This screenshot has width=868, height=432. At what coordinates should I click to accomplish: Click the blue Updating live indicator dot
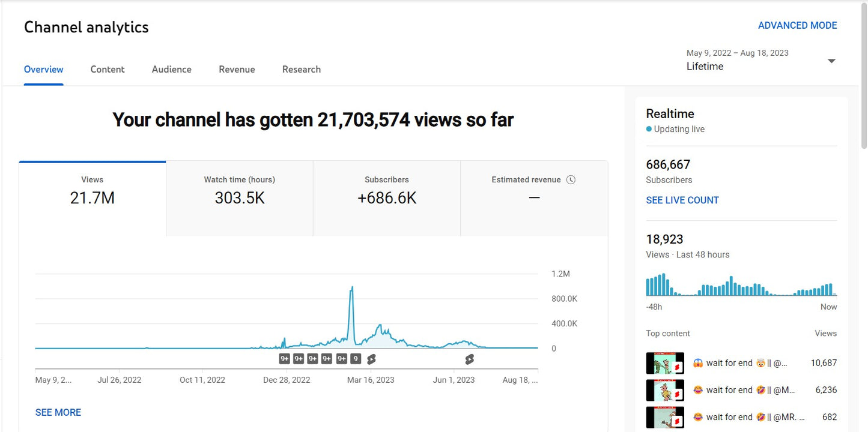(x=649, y=129)
